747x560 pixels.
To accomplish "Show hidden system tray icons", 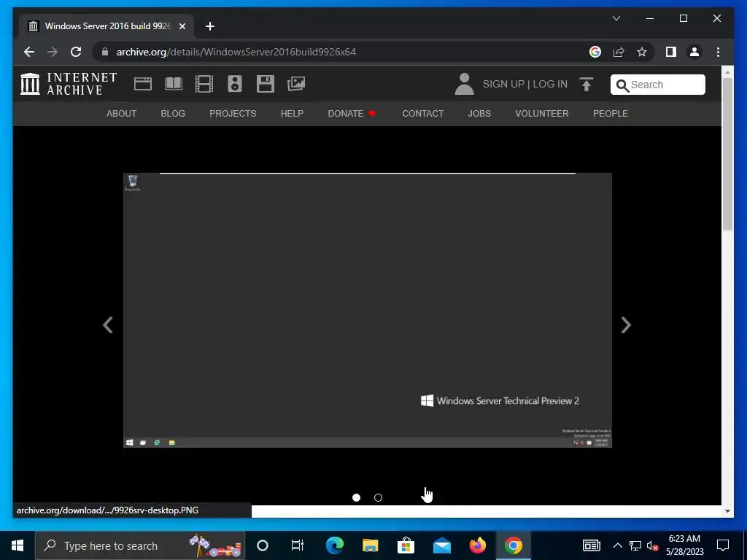I will [617, 545].
